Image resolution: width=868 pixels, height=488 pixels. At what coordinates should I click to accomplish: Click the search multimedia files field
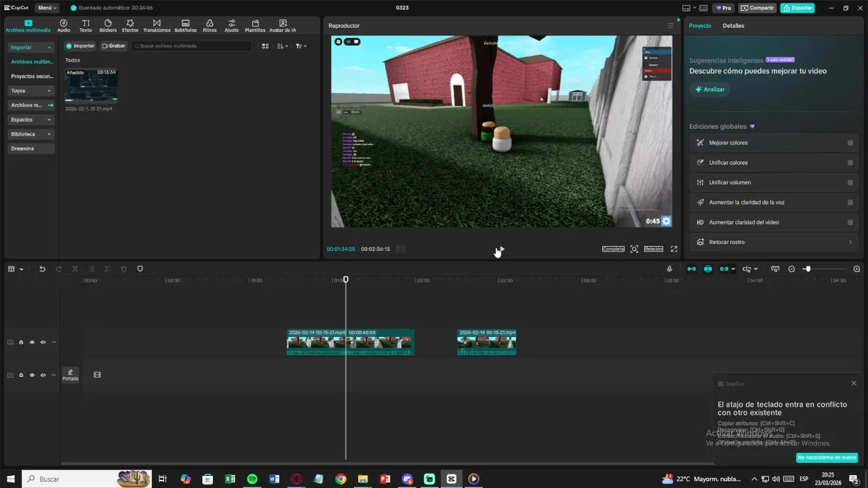191,46
